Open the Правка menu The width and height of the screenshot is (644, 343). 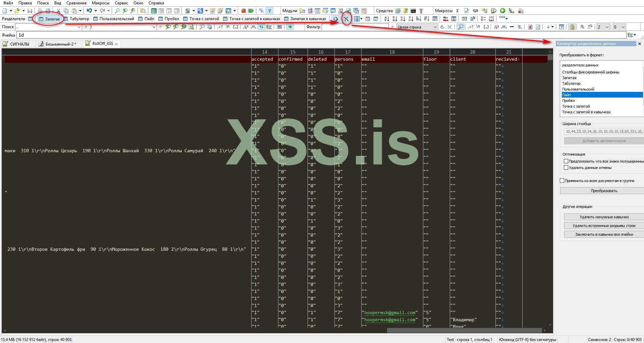click(x=25, y=3)
